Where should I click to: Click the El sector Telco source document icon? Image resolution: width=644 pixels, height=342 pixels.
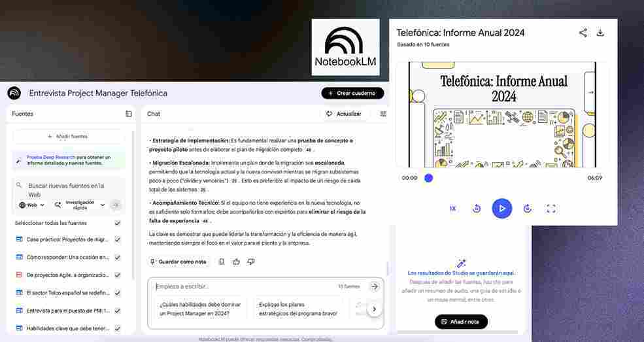coord(20,293)
